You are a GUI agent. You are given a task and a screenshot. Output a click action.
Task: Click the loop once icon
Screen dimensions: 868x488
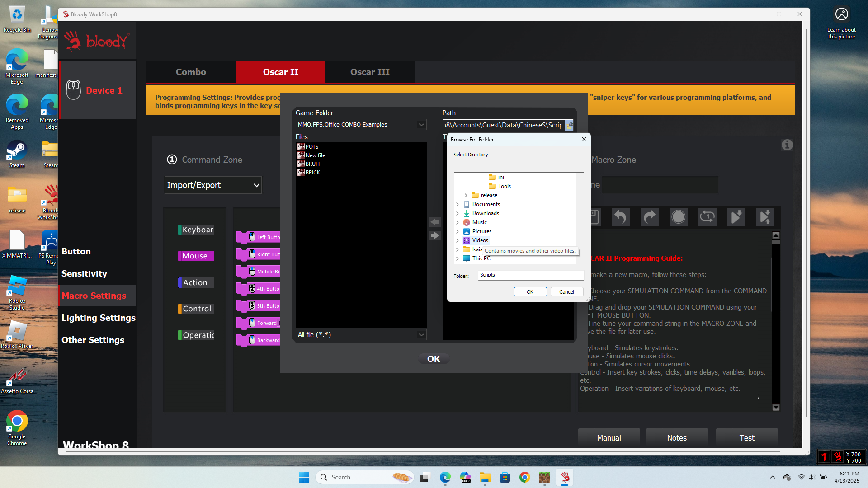point(707,217)
